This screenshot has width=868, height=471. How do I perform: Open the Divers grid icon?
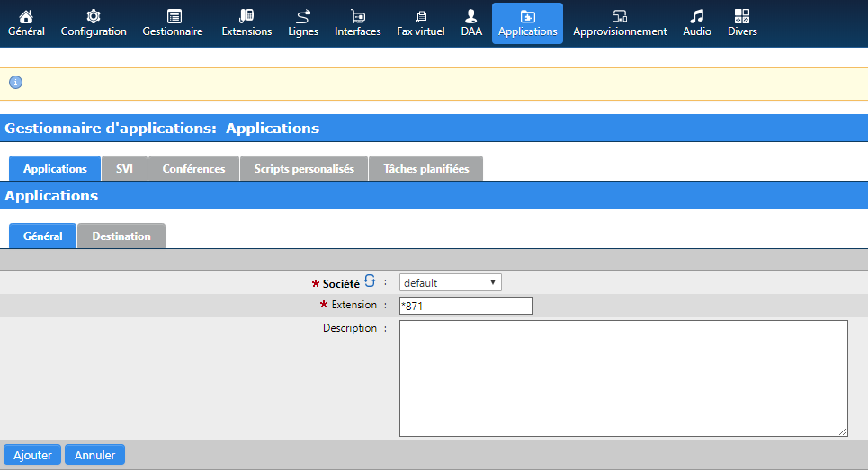click(x=742, y=16)
